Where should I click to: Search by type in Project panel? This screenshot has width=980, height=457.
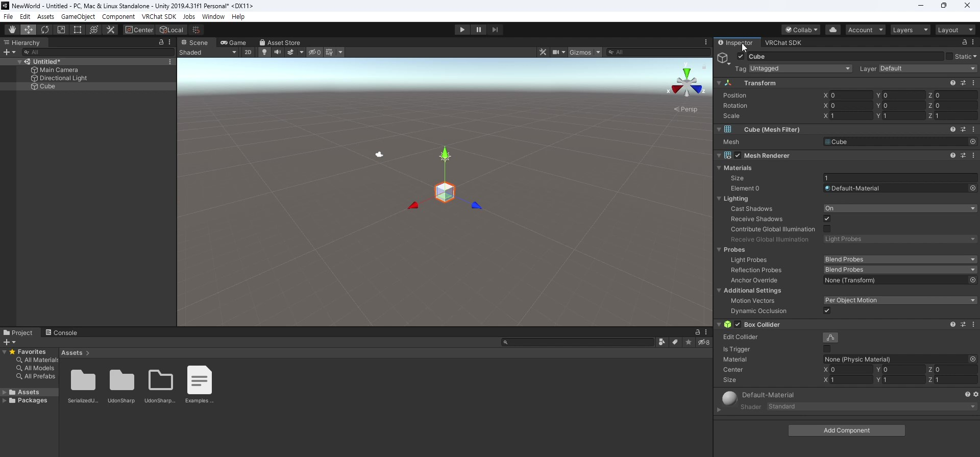(662, 342)
